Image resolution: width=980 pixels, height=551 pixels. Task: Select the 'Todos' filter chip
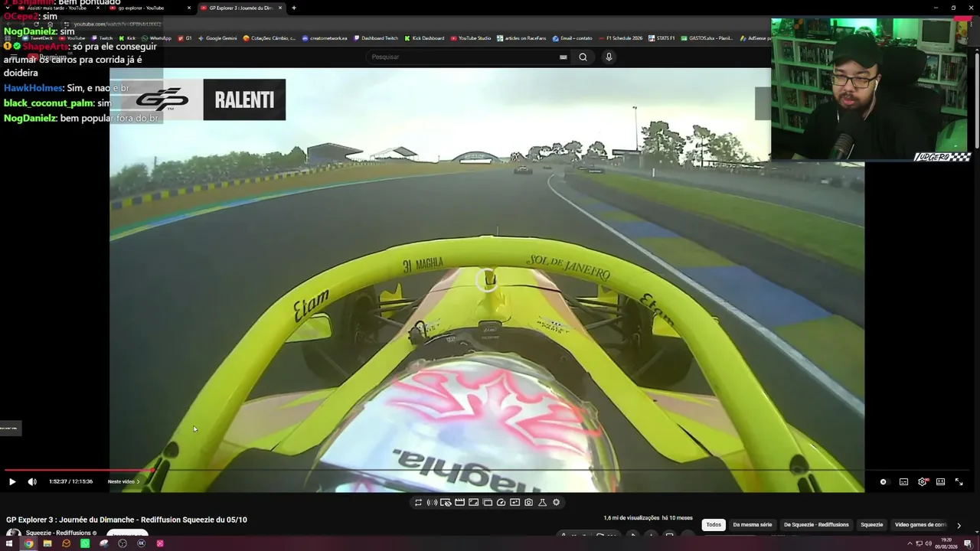[x=714, y=525]
